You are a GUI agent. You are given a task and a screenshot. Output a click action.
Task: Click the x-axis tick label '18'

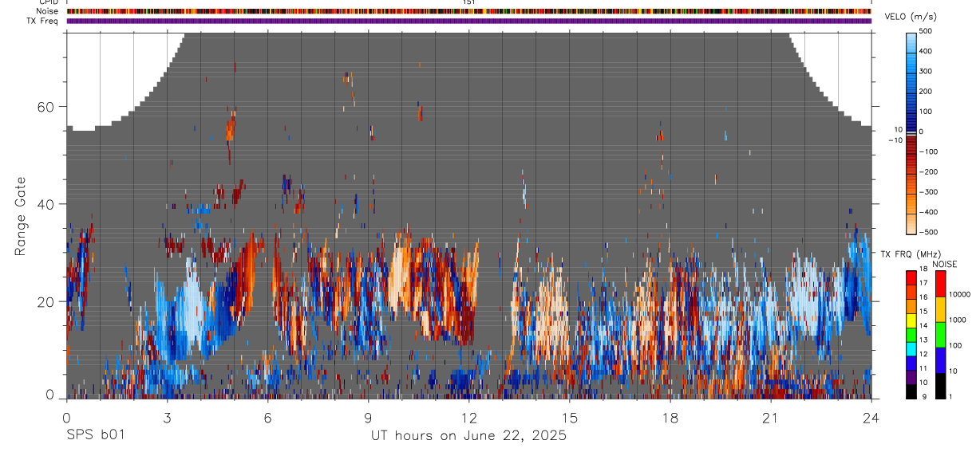tap(670, 419)
